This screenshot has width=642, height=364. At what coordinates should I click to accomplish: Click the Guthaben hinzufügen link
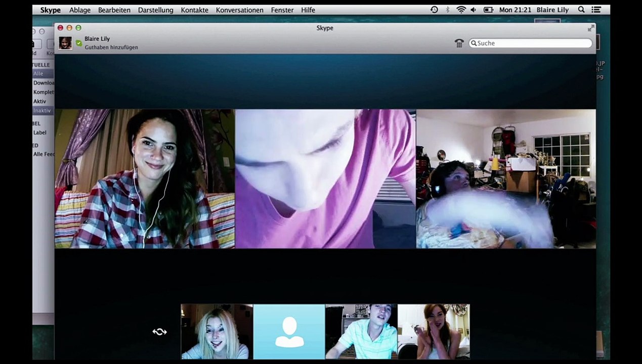pyautogui.click(x=111, y=48)
